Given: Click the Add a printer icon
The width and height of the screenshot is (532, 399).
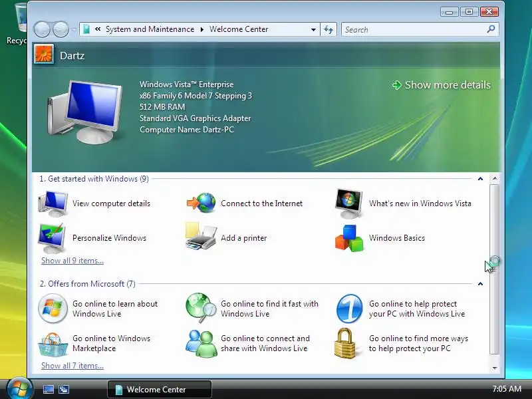Looking at the screenshot, I should (201, 236).
